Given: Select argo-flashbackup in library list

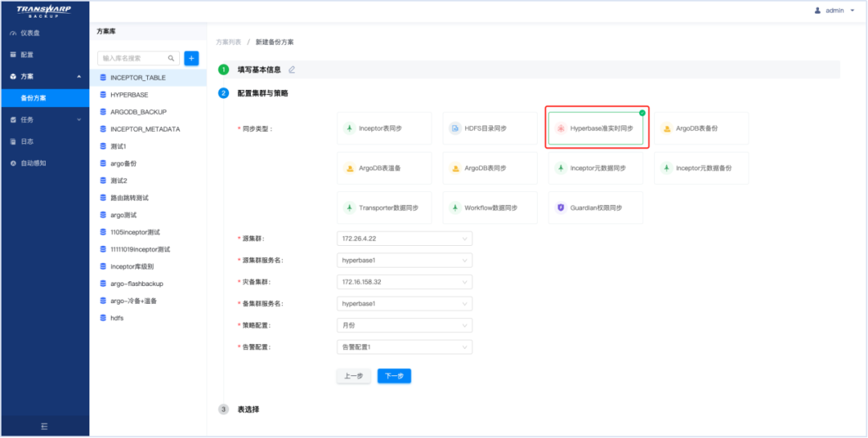Looking at the screenshot, I should point(148,284).
